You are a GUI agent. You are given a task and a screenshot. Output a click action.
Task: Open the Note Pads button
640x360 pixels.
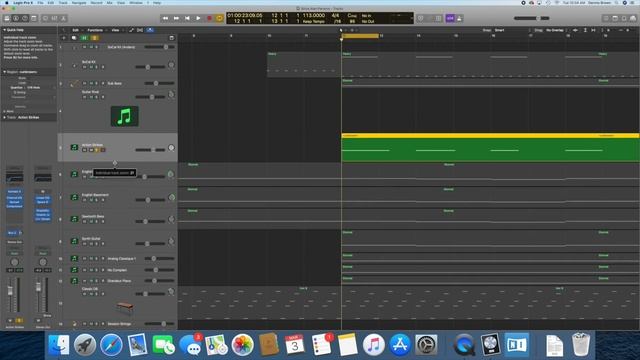click(615, 18)
